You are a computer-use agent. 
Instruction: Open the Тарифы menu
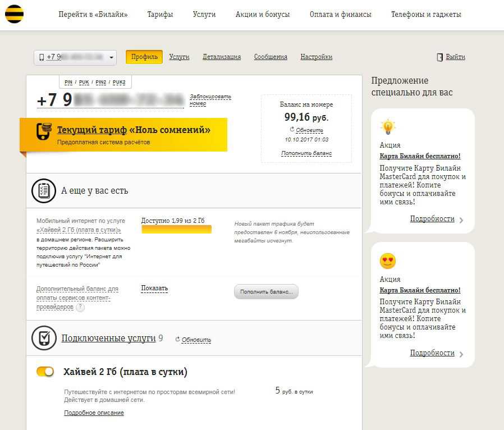click(160, 15)
